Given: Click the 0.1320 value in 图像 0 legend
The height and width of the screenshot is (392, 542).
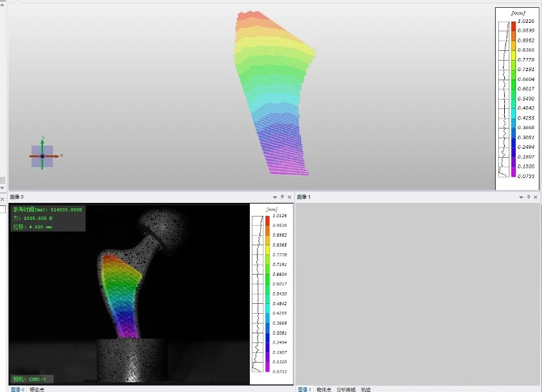Looking at the screenshot, I should pos(280,361).
